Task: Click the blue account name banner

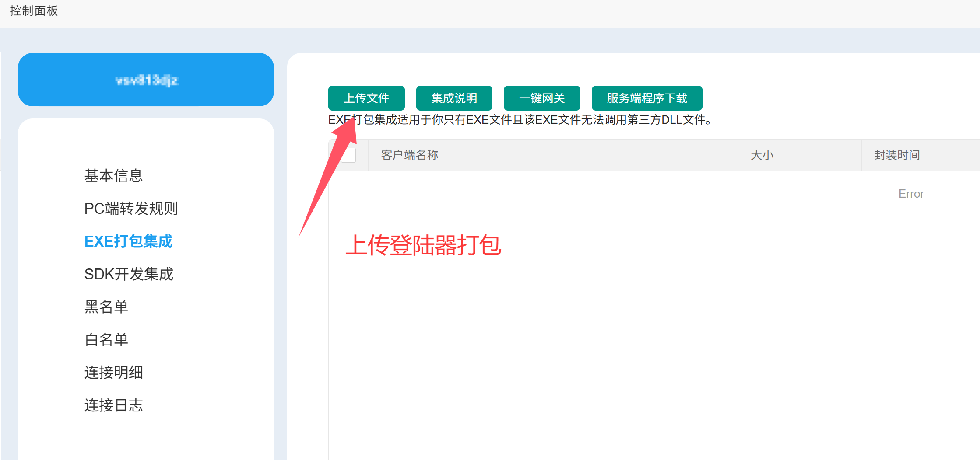Action: [146, 79]
